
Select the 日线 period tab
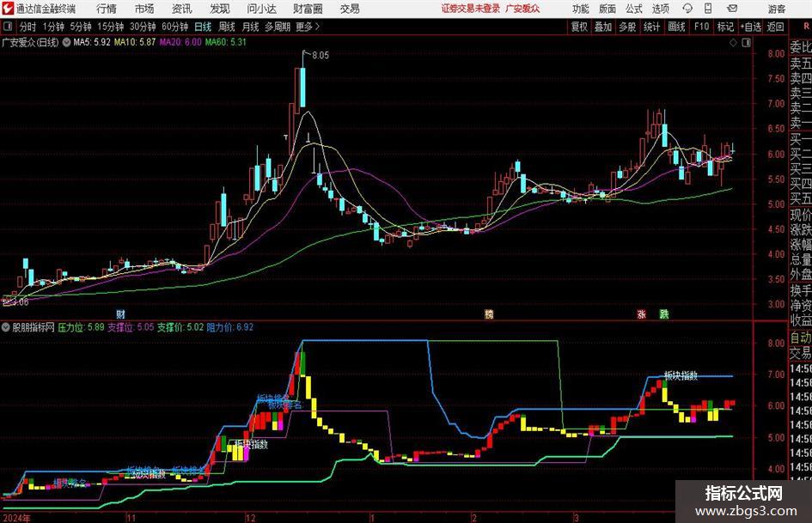pyautogui.click(x=203, y=27)
